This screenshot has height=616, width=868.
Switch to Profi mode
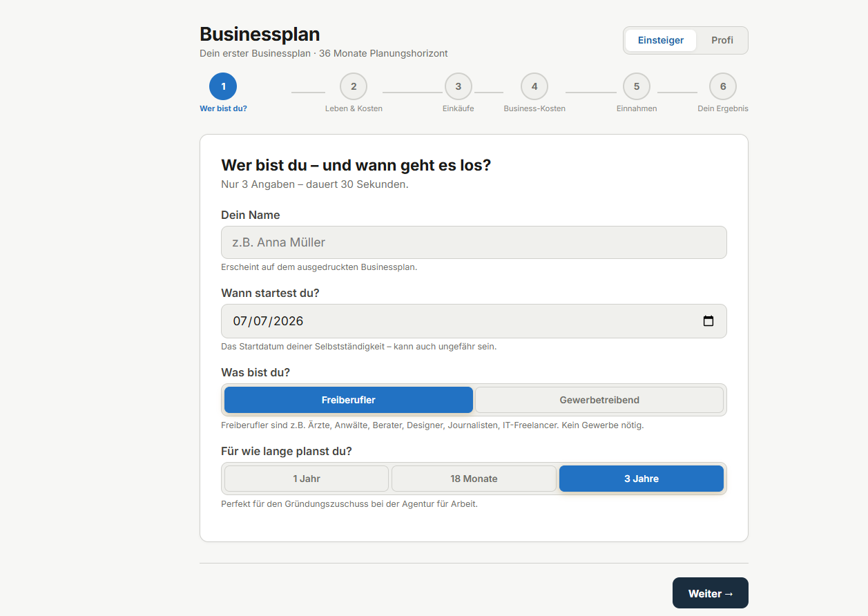coord(722,40)
